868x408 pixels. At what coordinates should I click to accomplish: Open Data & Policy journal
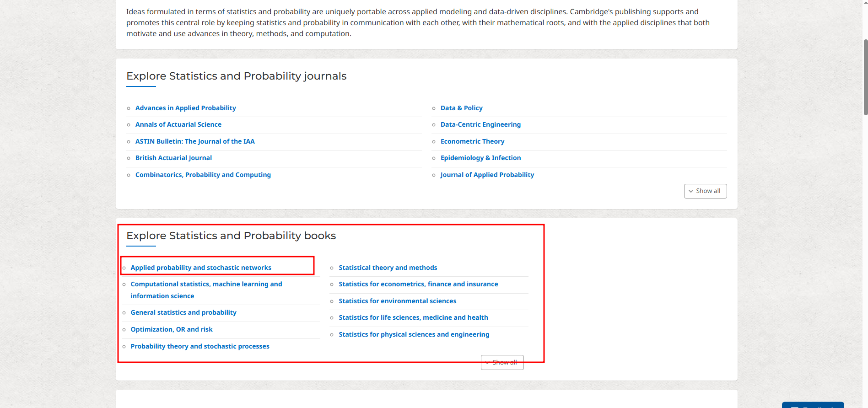pyautogui.click(x=461, y=108)
